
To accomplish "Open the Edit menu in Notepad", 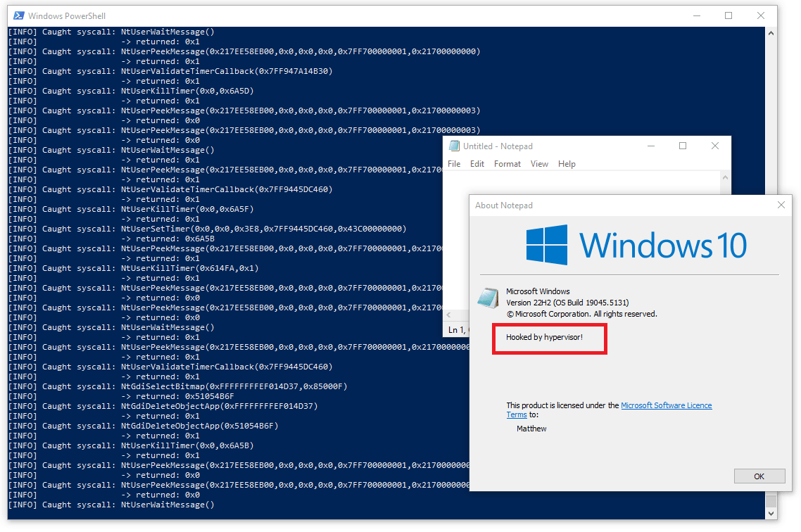I will [477, 163].
